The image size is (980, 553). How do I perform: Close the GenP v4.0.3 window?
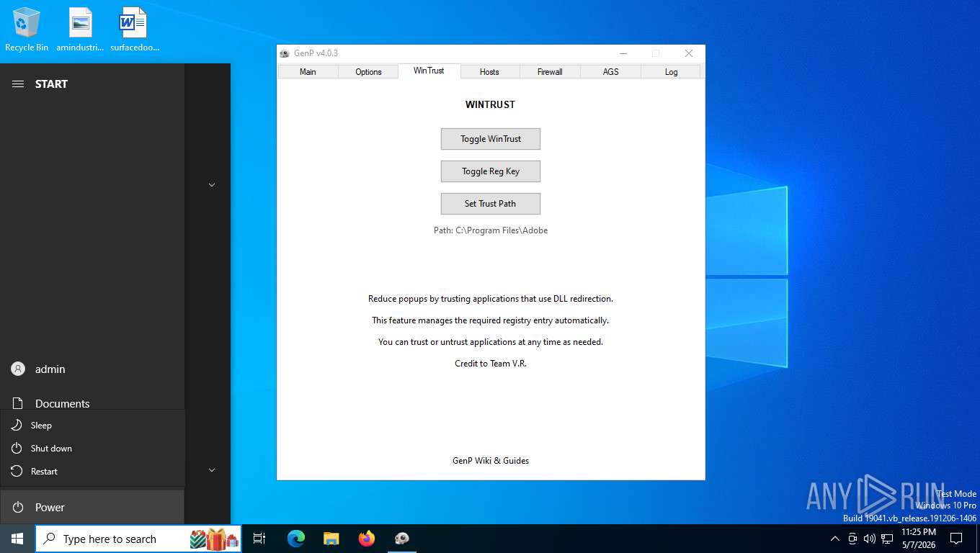pyautogui.click(x=688, y=53)
